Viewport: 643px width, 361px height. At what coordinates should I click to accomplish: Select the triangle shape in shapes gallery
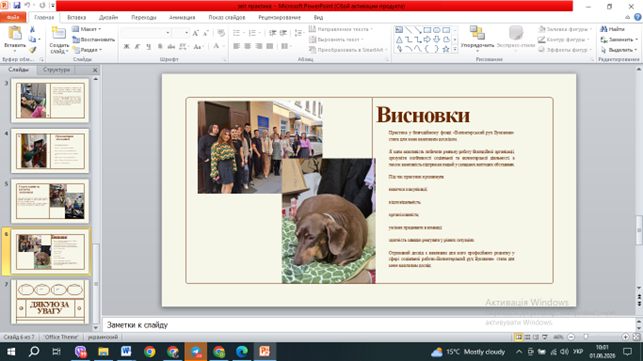coord(399,39)
